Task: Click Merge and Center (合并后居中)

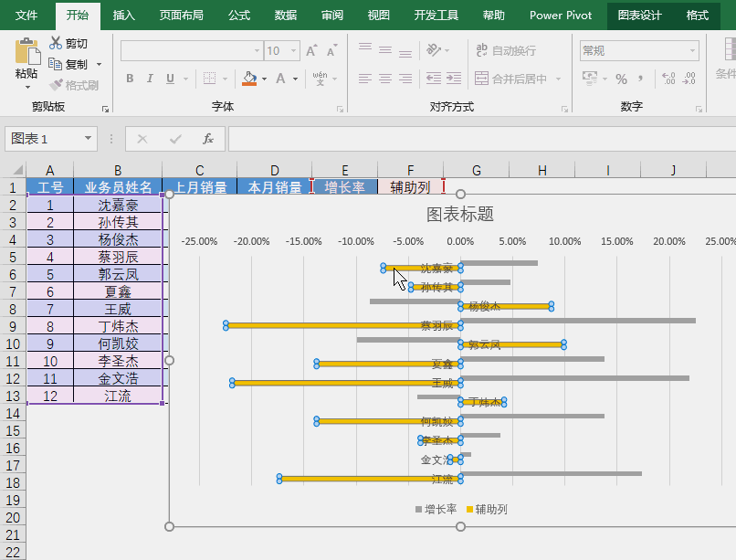Action: click(x=510, y=79)
